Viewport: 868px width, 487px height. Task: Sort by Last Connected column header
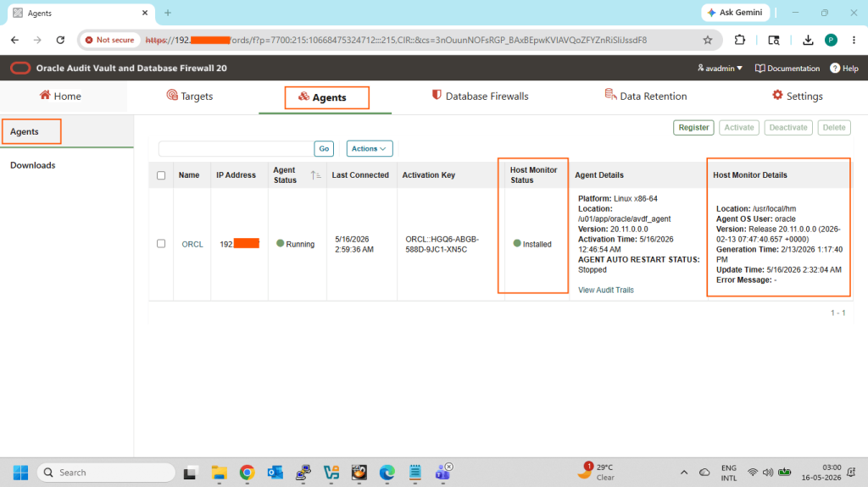point(360,174)
